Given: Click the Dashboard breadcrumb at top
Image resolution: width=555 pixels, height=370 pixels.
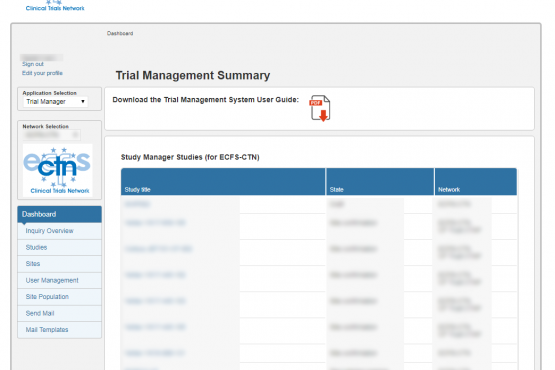Looking at the screenshot, I should click(x=120, y=33).
